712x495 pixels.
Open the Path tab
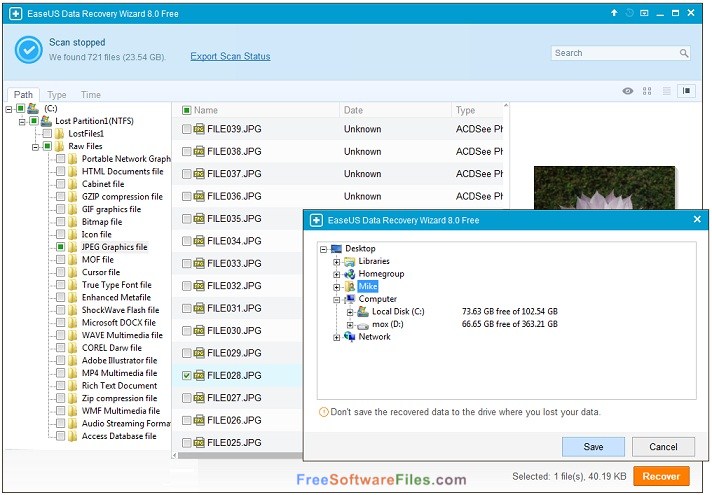click(23, 94)
